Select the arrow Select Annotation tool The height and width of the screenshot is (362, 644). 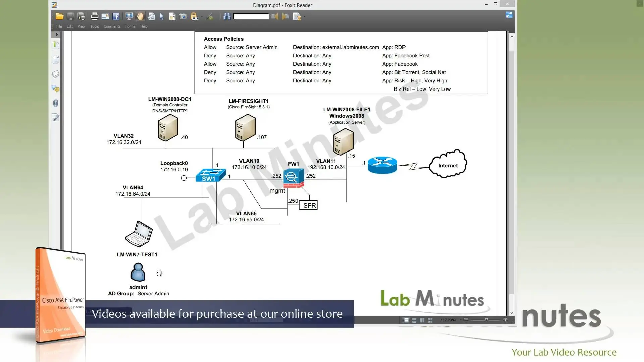[161, 16]
